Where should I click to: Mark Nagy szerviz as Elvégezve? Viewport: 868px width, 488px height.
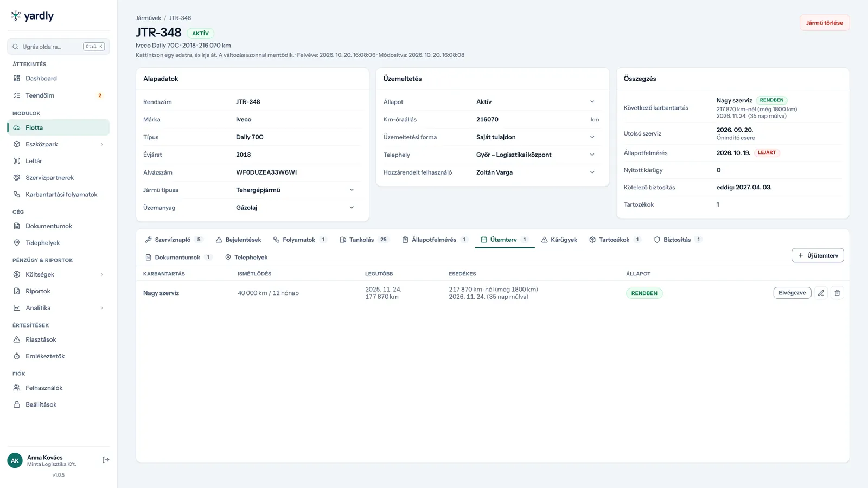coord(792,293)
